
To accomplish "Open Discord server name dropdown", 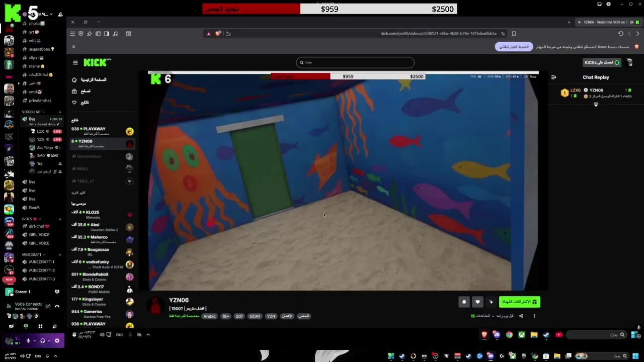I will (x=51, y=15).
